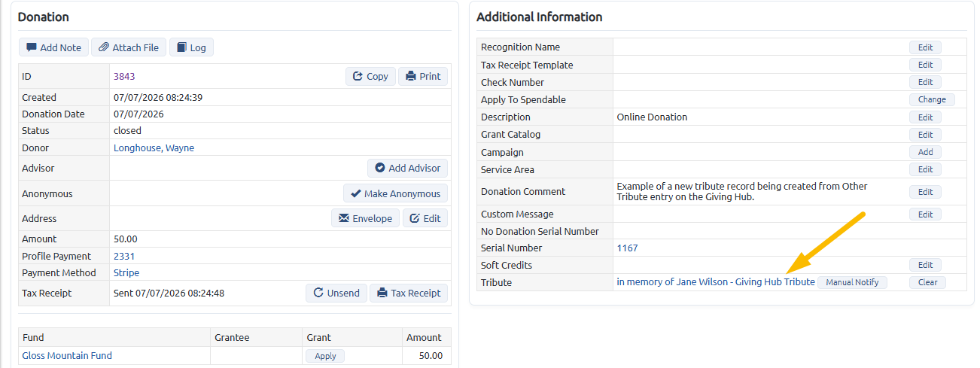Screen dimensions: 980x368
Task: Open profile payment 2331
Action: [x=124, y=256]
